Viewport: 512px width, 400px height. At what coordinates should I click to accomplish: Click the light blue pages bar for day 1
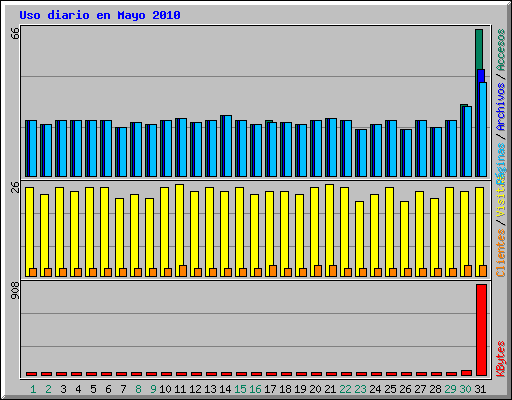(x=32, y=148)
